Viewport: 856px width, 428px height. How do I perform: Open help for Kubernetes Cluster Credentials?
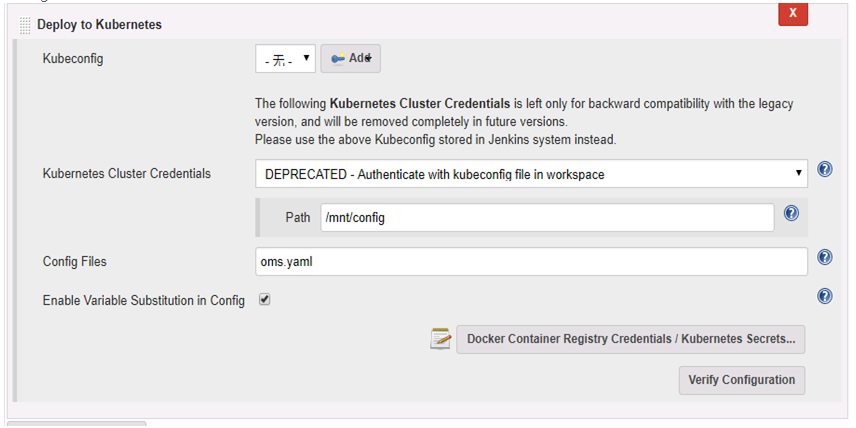(824, 169)
